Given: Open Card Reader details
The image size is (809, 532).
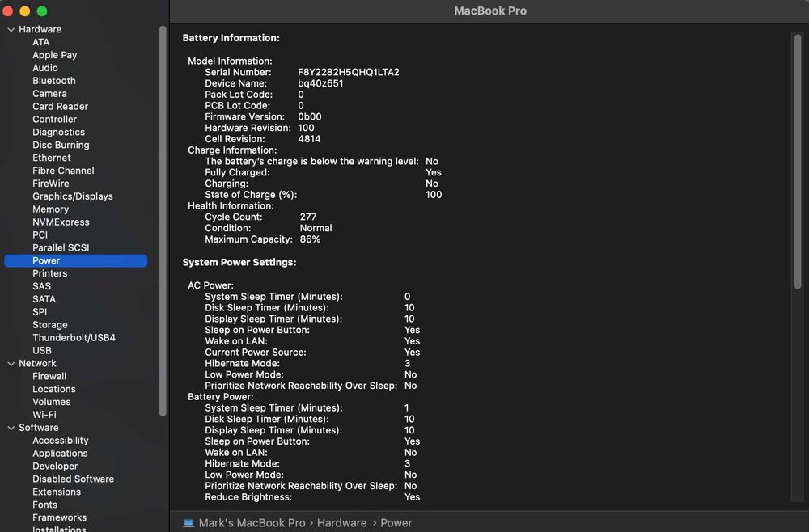Looking at the screenshot, I should click(60, 107).
